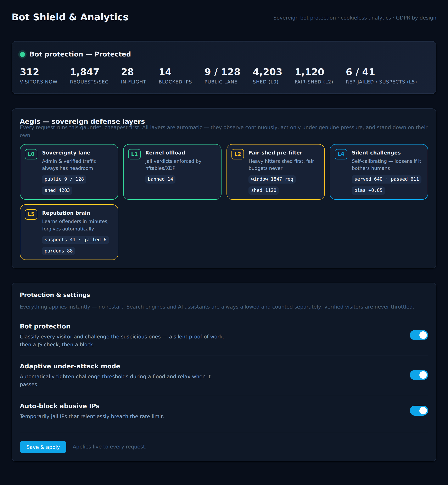This screenshot has height=485, width=448.
Task: Click the Silent challenges card title
Action: tap(376, 153)
